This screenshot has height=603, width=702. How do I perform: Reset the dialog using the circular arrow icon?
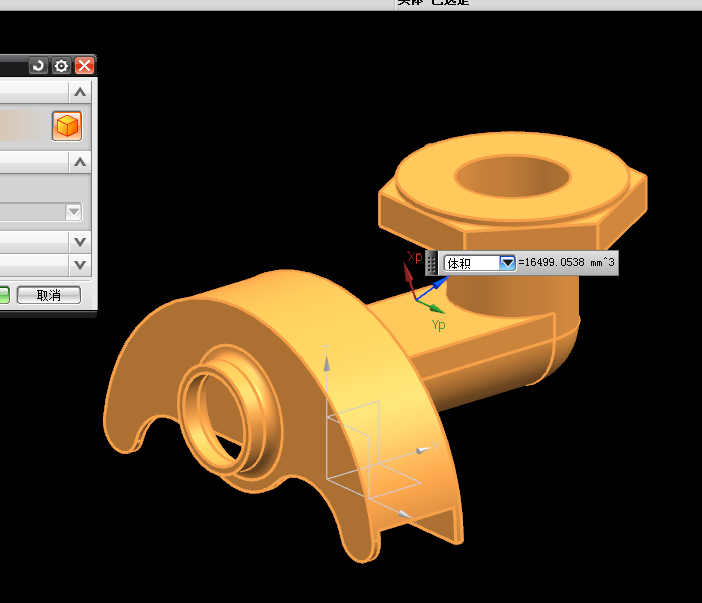pyautogui.click(x=38, y=66)
